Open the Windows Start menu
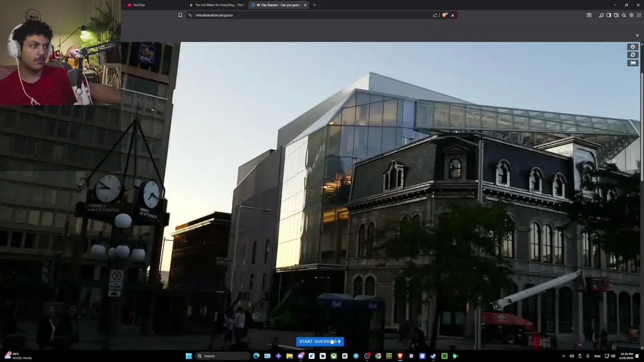Screen dimensions: 644x362 [189, 356]
